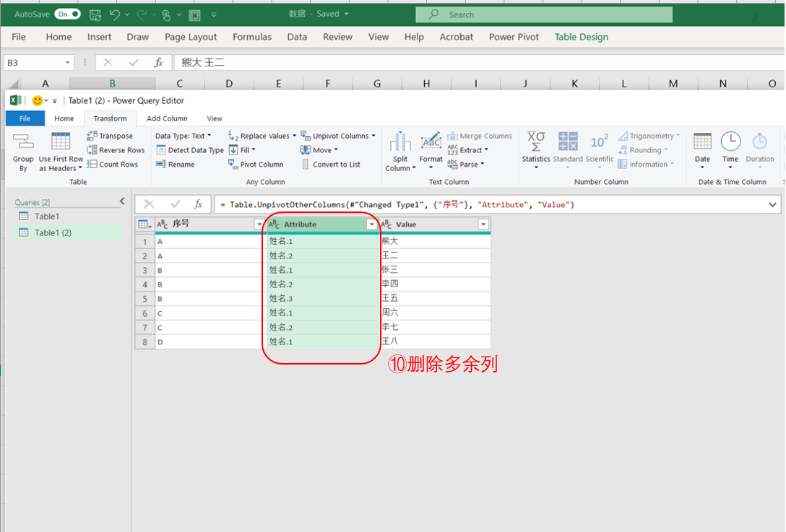Viewport: 786px width, 532px height.
Task: Click Count Rows button
Action: (112, 164)
